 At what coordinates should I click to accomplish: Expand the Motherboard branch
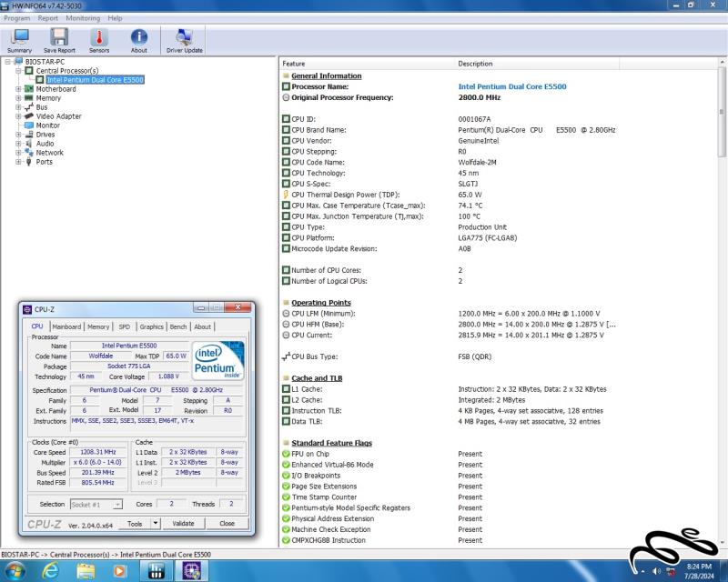(18, 89)
